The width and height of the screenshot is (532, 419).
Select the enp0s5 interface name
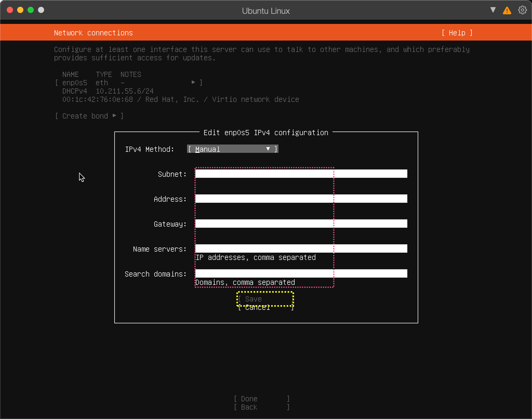[x=75, y=83]
